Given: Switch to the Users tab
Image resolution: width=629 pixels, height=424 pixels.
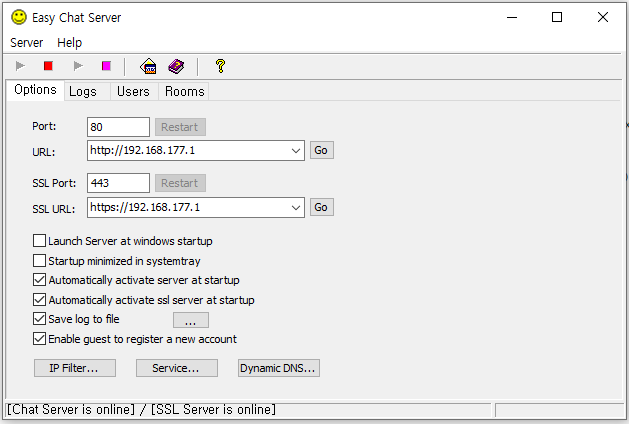Looking at the screenshot, I should (x=133, y=91).
